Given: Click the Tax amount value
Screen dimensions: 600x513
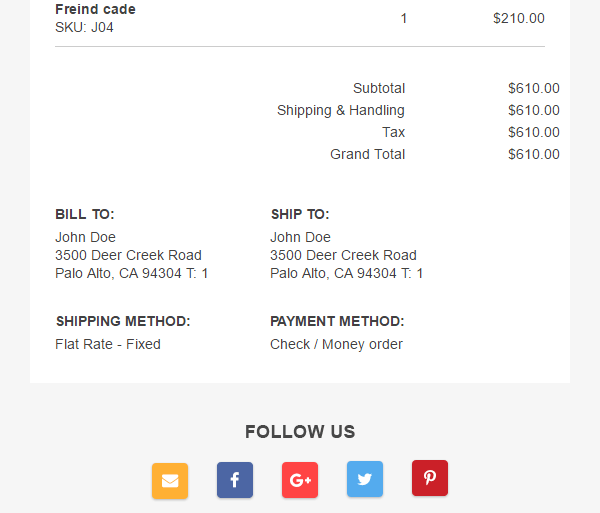Looking at the screenshot, I should [534, 132].
